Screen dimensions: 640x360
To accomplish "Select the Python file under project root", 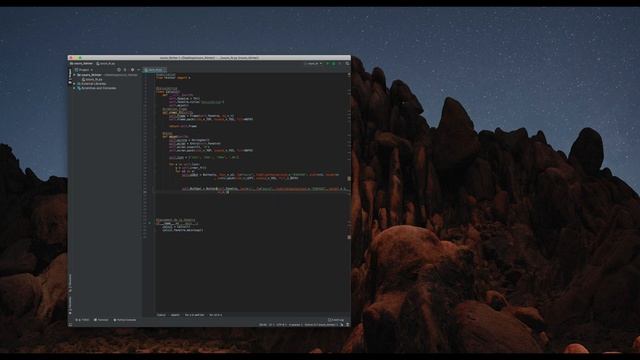I will [92, 79].
